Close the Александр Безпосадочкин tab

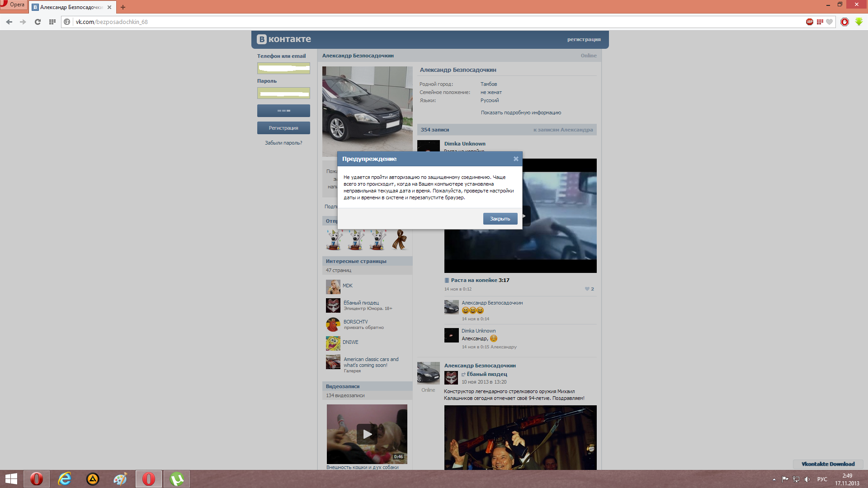[109, 7]
